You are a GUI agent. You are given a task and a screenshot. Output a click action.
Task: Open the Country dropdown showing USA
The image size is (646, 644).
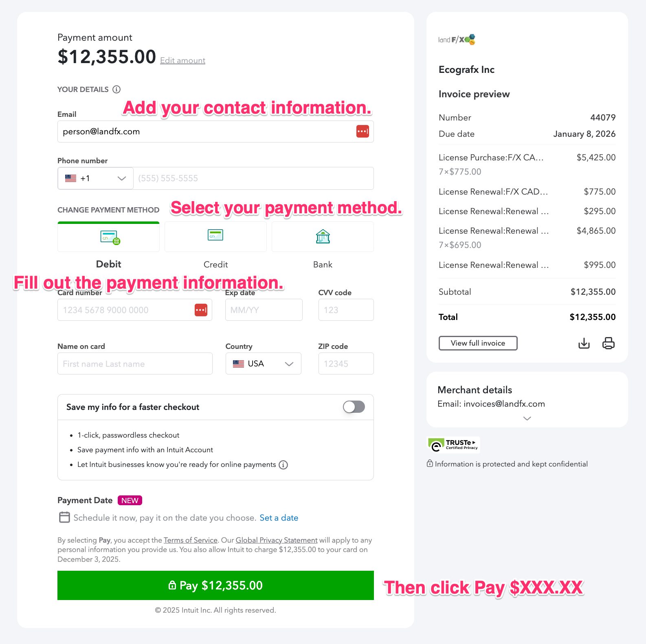click(x=263, y=364)
